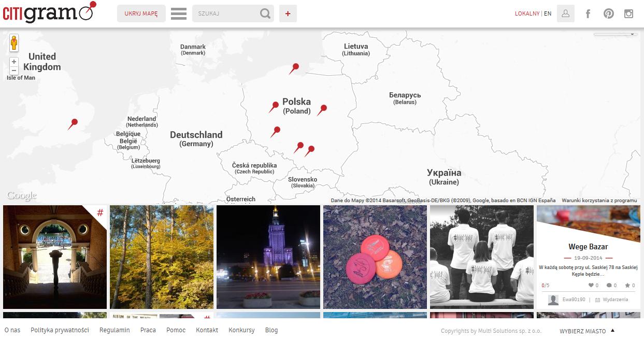Zoom in on the map
This screenshot has width=644, height=339.
(14, 62)
